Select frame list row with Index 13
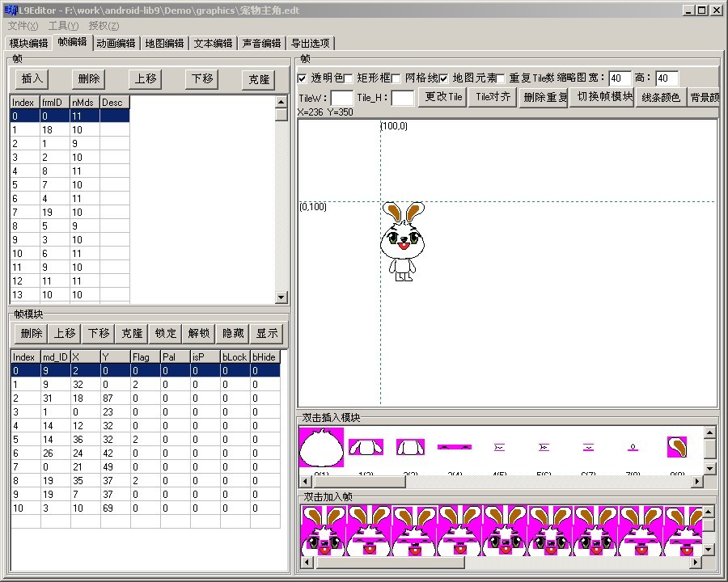 coord(70,295)
